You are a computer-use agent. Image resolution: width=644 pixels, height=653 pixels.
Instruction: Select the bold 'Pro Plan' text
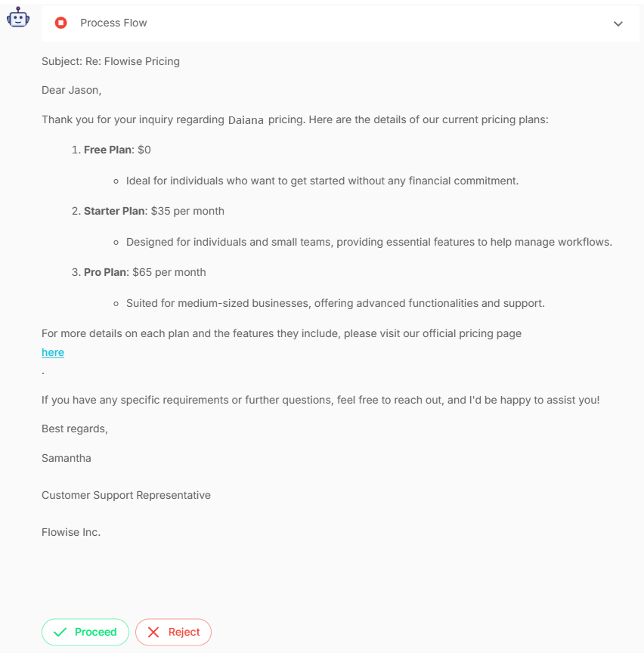pyautogui.click(x=105, y=272)
